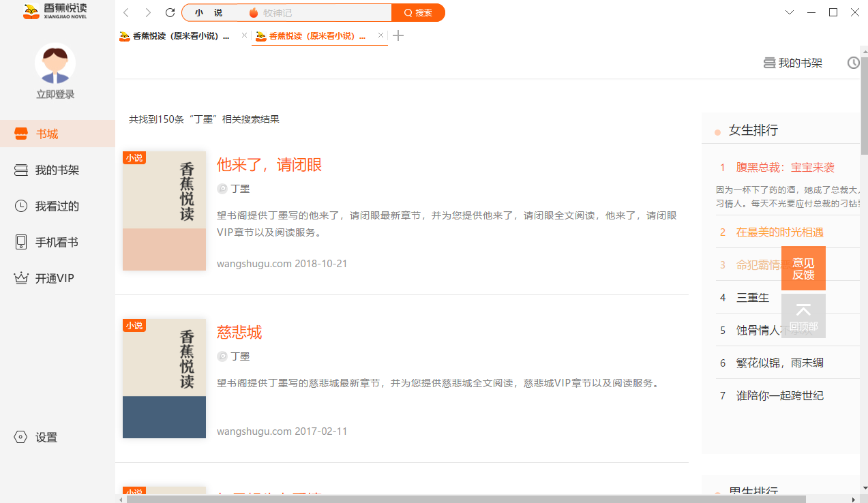
Task: Go back to the previous page
Action: click(x=126, y=13)
